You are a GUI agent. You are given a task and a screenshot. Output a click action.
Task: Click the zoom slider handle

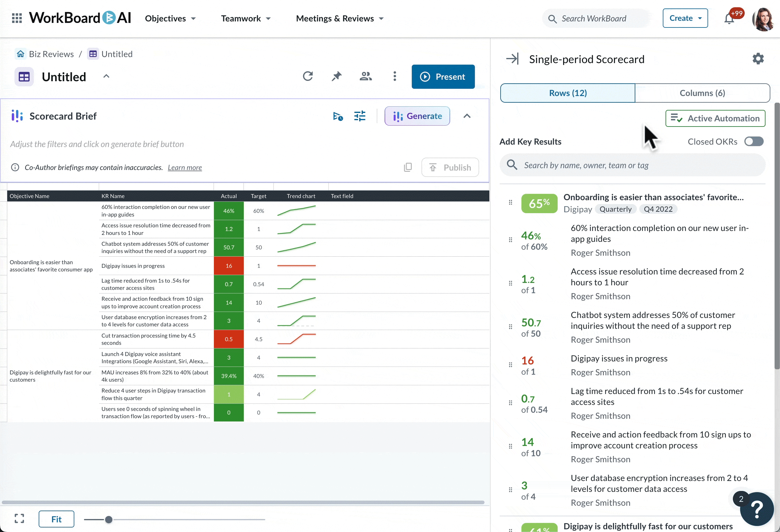coord(108,519)
